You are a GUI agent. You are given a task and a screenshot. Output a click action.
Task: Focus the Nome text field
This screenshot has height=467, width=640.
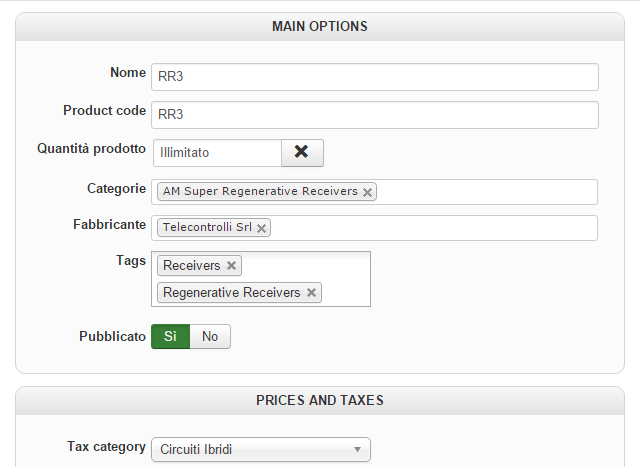pos(375,78)
